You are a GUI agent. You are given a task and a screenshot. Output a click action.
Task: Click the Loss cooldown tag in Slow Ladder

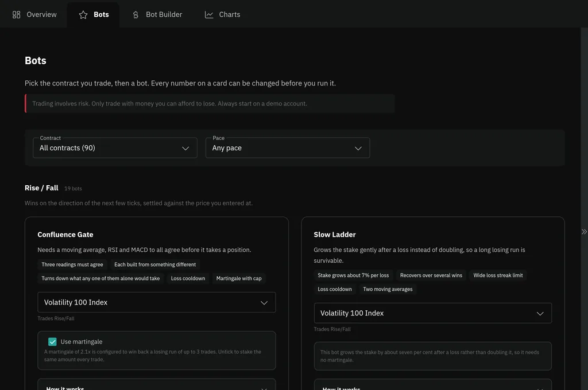(x=335, y=289)
